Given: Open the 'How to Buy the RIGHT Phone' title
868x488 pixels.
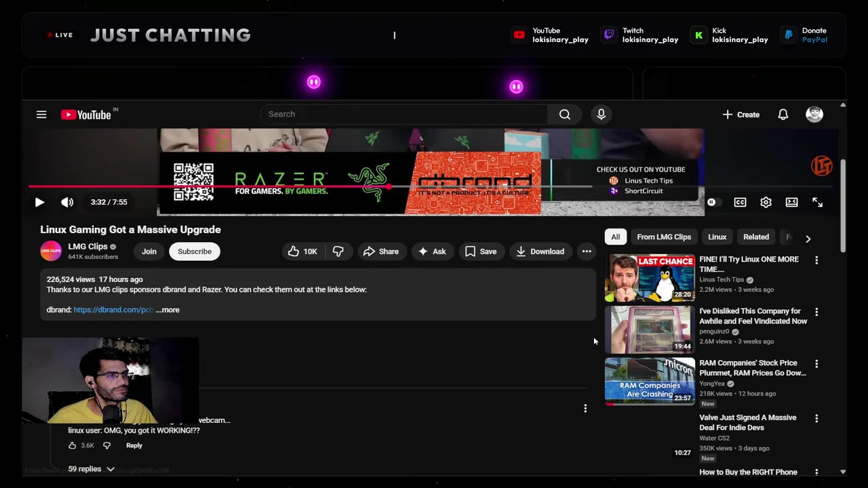Looking at the screenshot, I should pos(748,472).
